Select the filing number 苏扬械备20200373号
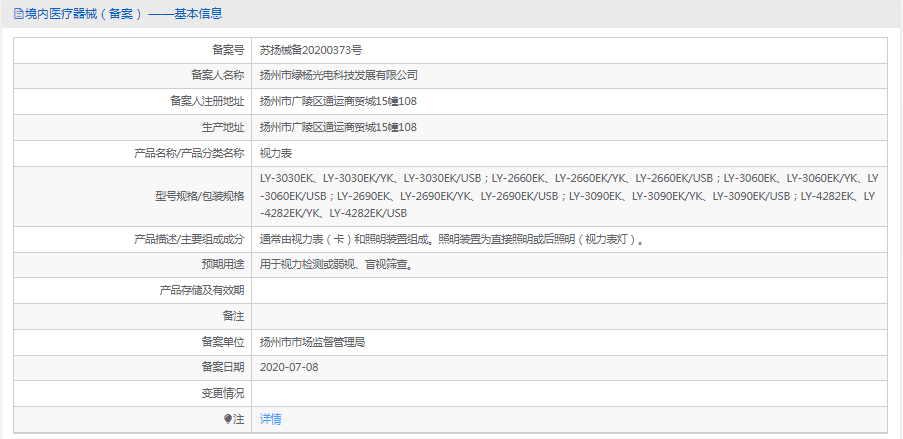Screen dimensions: 903x439 click(x=310, y=49)
